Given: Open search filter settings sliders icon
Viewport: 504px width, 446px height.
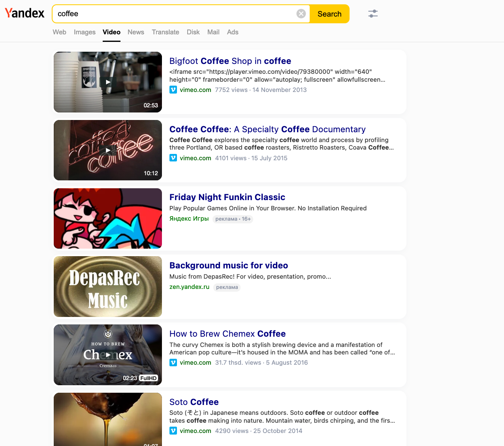Looking at the screenshot, I should tap(373, 14).
